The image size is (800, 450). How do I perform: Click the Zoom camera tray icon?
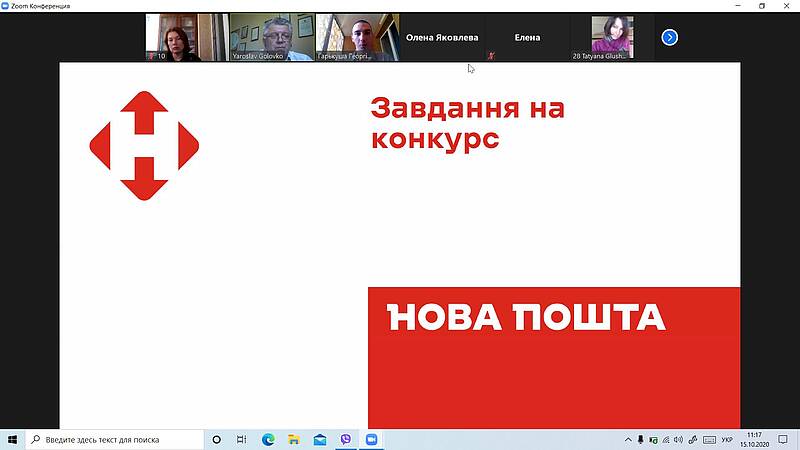[653, 439]
